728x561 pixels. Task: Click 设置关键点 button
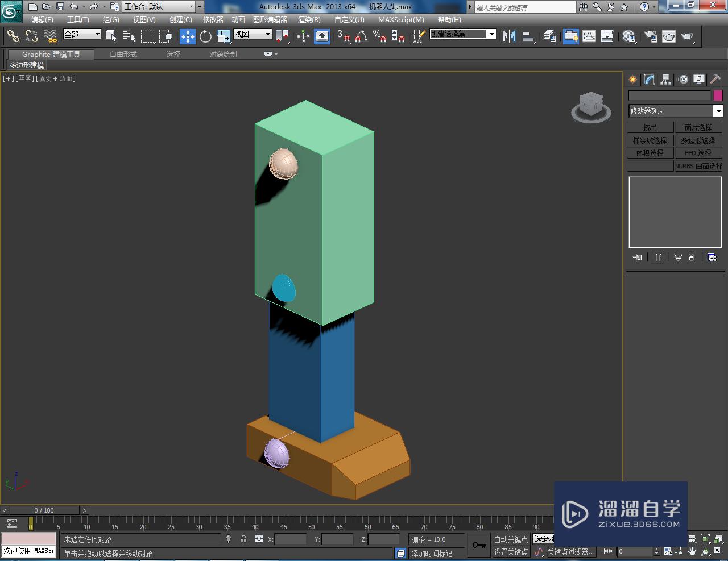[x=511, y=552]
